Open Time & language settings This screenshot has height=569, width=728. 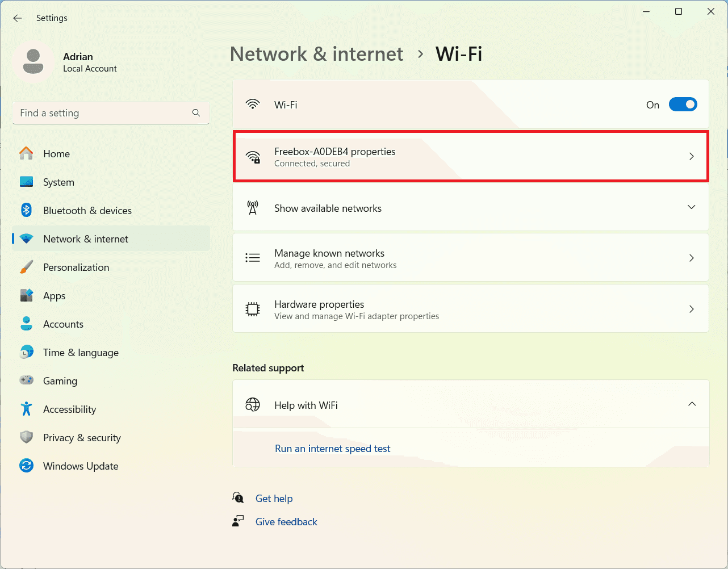[x=111, y=352]
